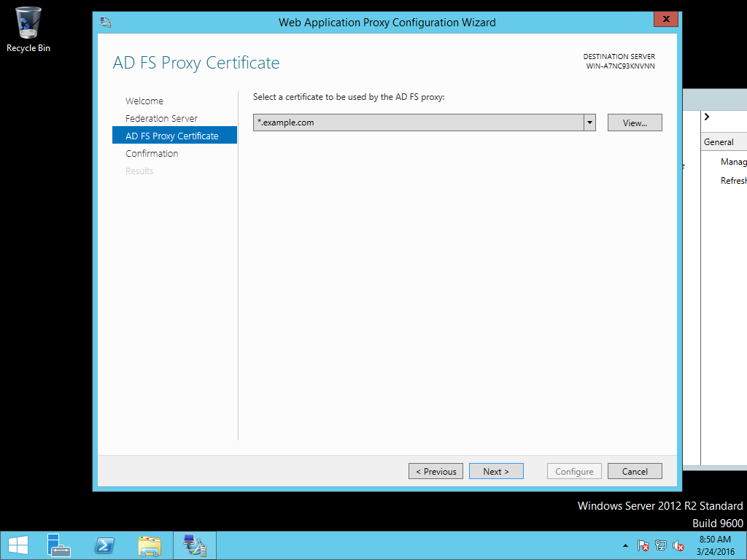The width and height of the screenshot is (747, 560).
Task: Proceed with the Next button
Action: click(x=496, y=471)
